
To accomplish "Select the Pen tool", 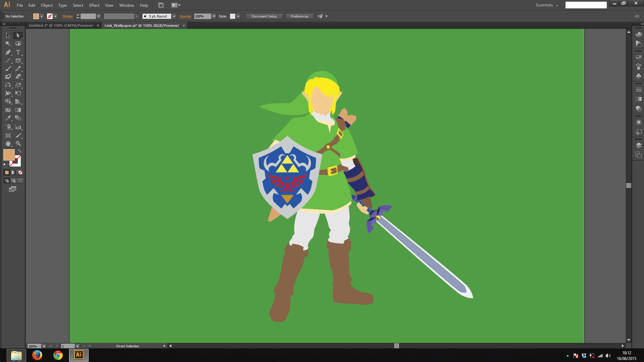I will 8,52.
